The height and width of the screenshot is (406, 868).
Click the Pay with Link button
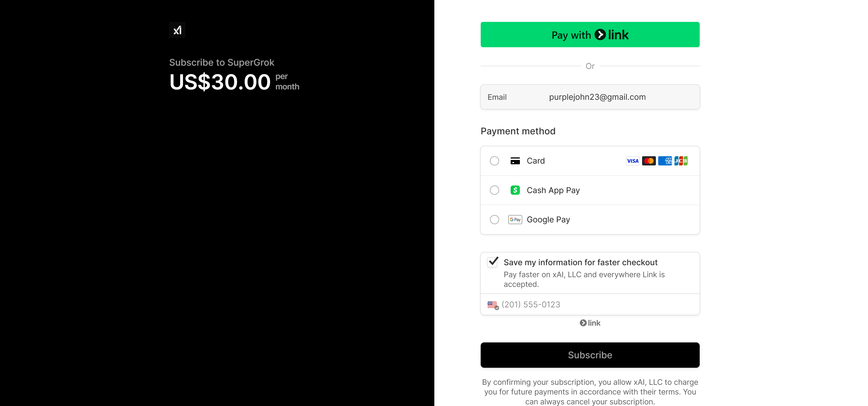(590, 35)
